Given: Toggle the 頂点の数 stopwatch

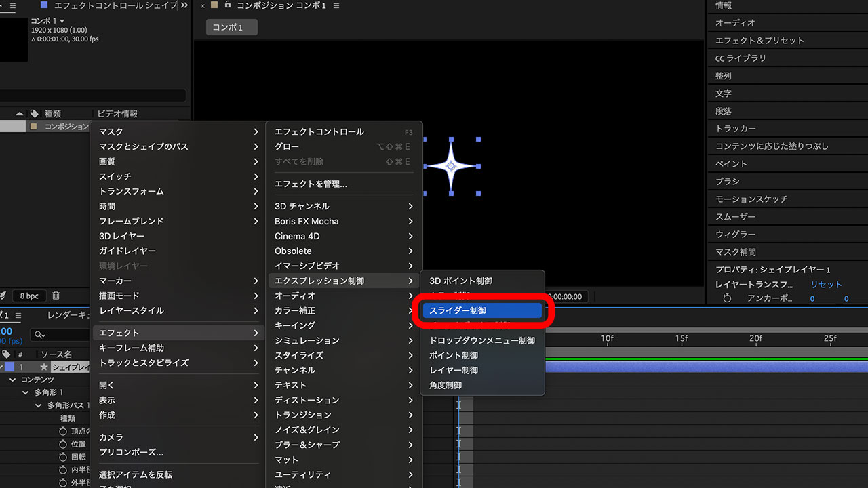Looking at the screenshot, I should (x=63, y=431).
